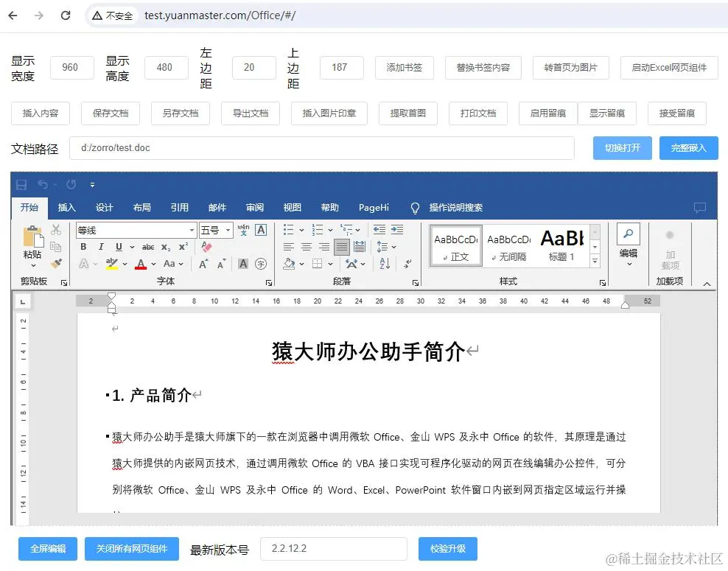Apply the bullet list icon

click(x=289, y=229)
